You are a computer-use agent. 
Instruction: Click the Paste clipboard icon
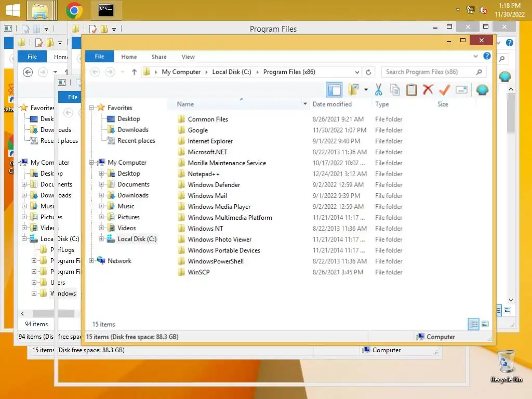pos(411,90)
